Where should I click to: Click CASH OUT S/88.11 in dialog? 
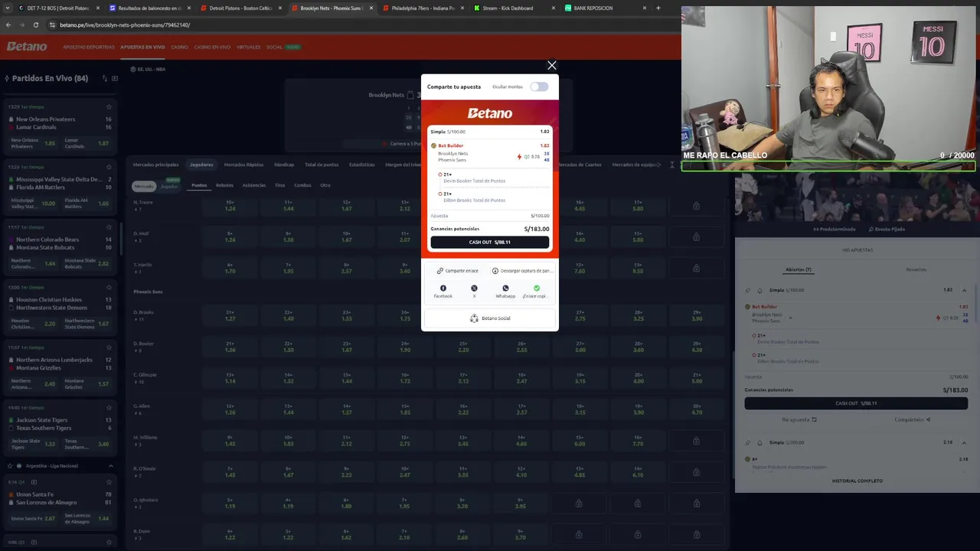(490, 242)
